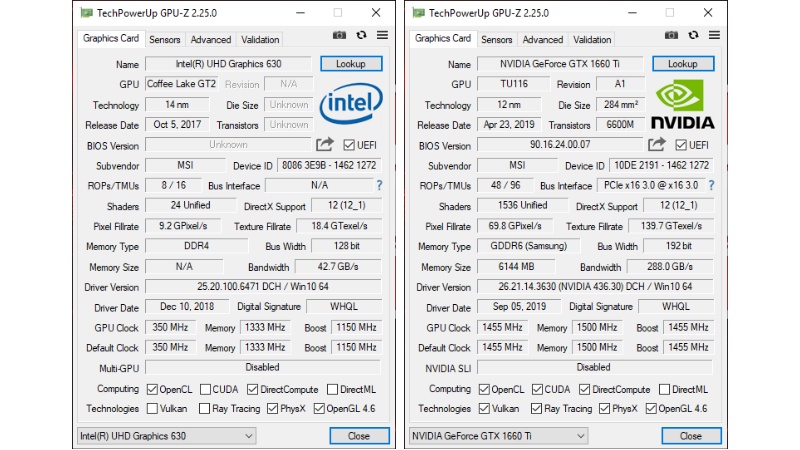Toggle CUDA checkbox in NVIDIA window
Screen dimensions: 800x450
(537, 389)
